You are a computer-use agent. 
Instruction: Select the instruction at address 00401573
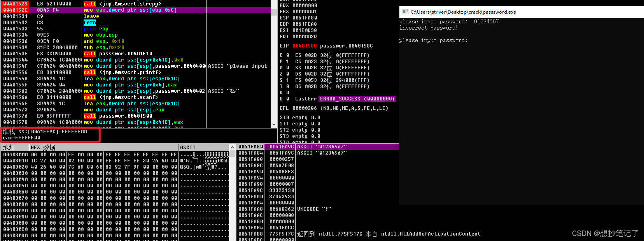[x=136, y=110]
